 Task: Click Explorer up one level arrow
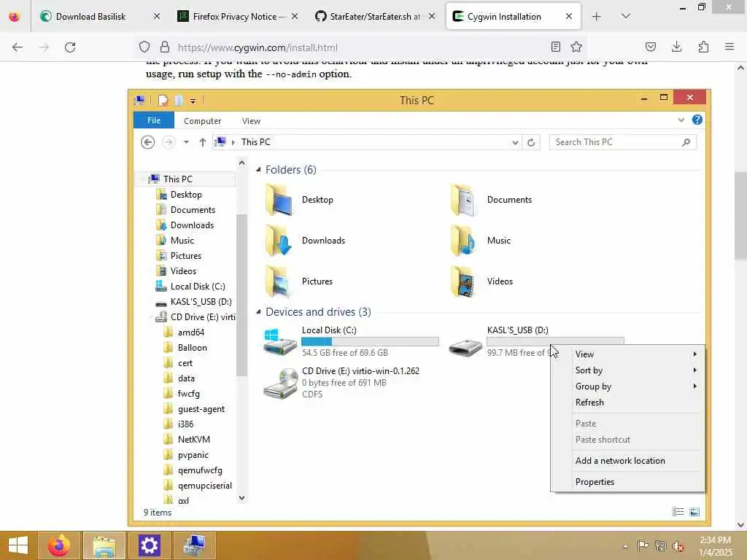click(x=203, y=142)
